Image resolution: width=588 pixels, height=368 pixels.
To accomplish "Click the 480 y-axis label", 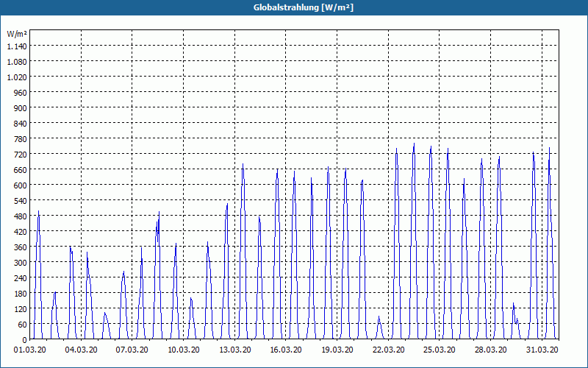I will pos(21,216).
